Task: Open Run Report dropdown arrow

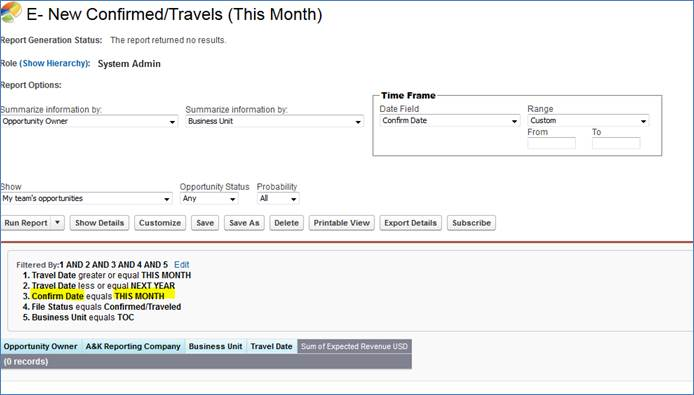Action: 58,223
